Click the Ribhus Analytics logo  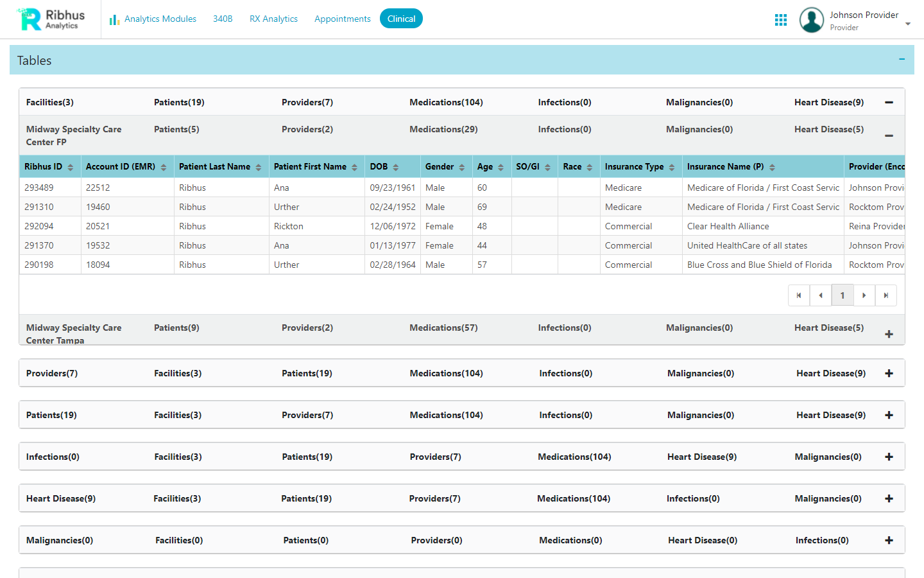(x=48, y=19)
